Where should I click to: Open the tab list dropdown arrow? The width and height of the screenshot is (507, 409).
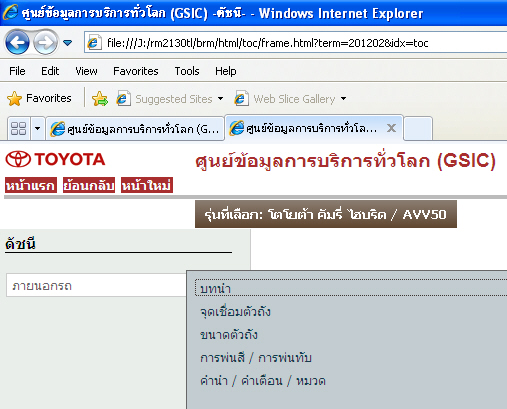(37, 128)
